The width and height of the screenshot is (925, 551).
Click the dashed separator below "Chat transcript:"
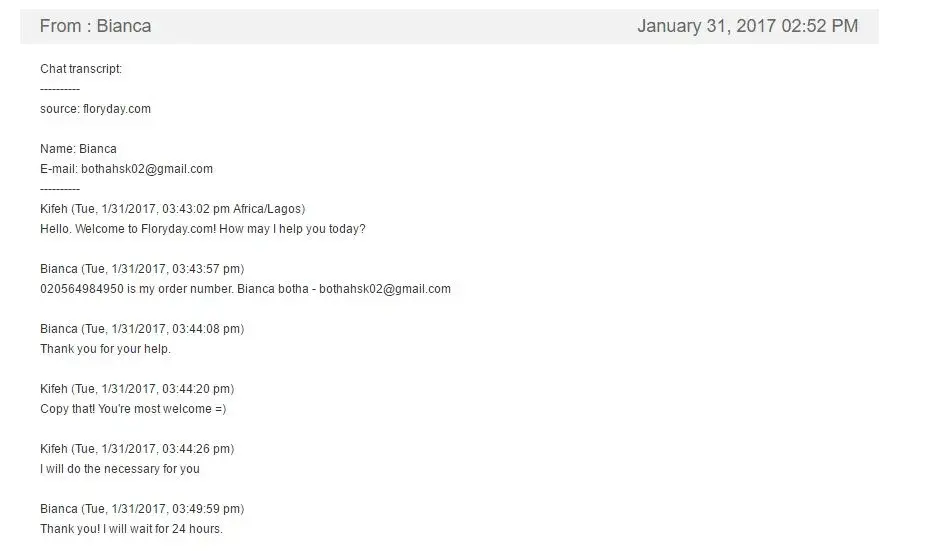click(60, 89)
